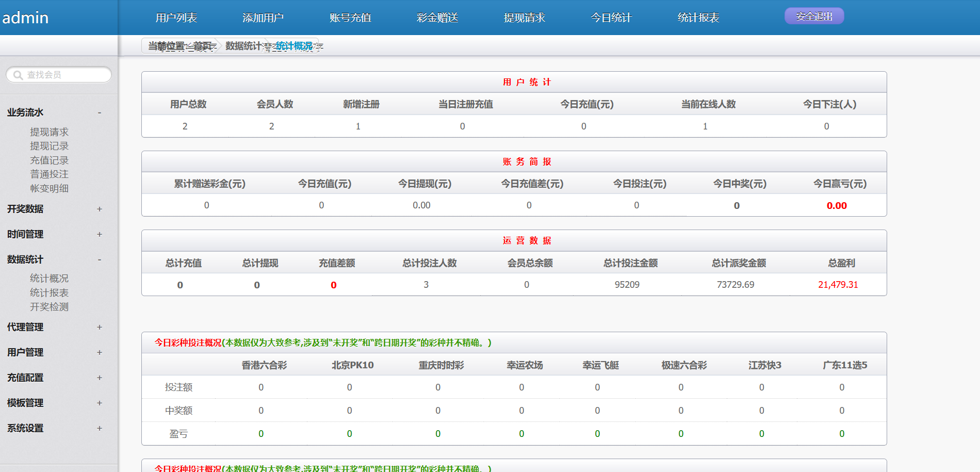Screen dimensions: 980x472
Task: Collapse the 数据统计 sidebar section
Action: click(x=100, y=259)
